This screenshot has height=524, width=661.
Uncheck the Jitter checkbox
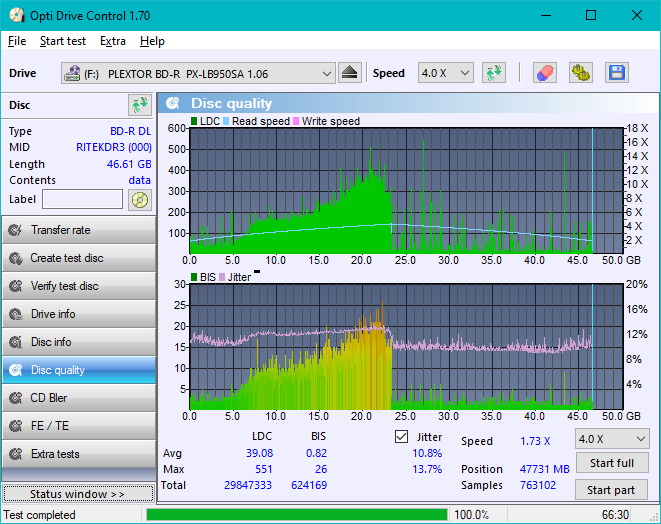pyautogui.click(x=401, y=437)
